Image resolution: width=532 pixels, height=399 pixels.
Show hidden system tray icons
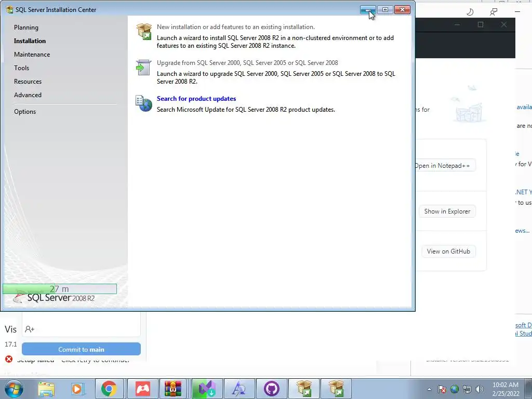click(429, 389)
